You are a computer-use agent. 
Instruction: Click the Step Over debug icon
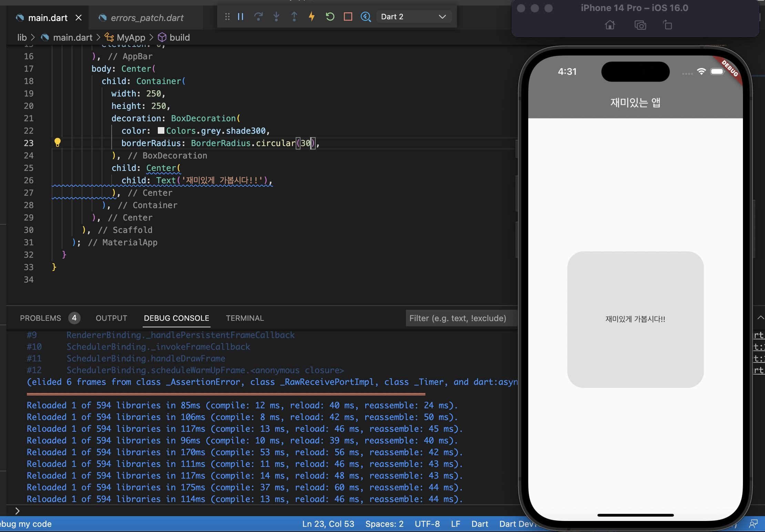258,17
